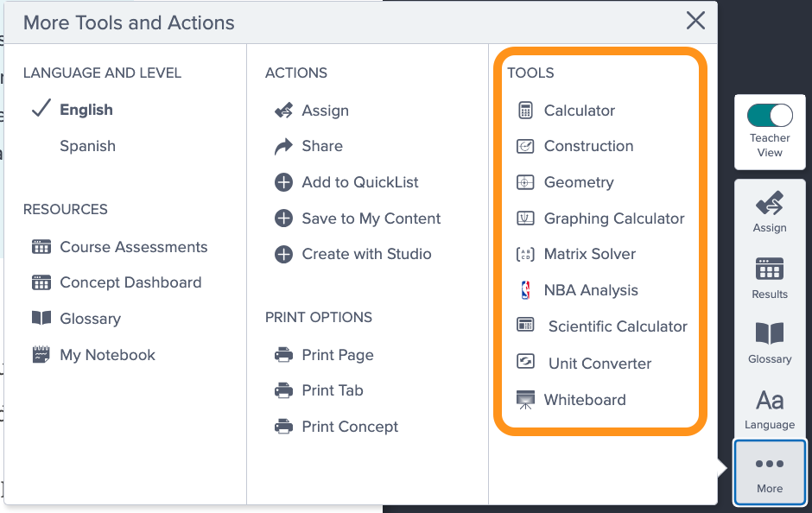The image size is (812, 513).
Task: Open the NBA Analysis tool
Action: [592, 290]
